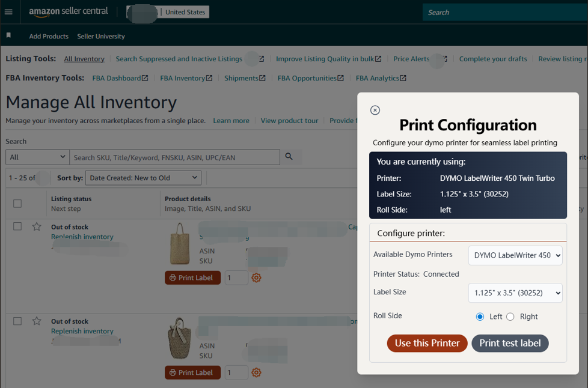Tick checkbox for second Out of stock listing
The height and width of the screenshot is (388, 588).
(17, 321)
